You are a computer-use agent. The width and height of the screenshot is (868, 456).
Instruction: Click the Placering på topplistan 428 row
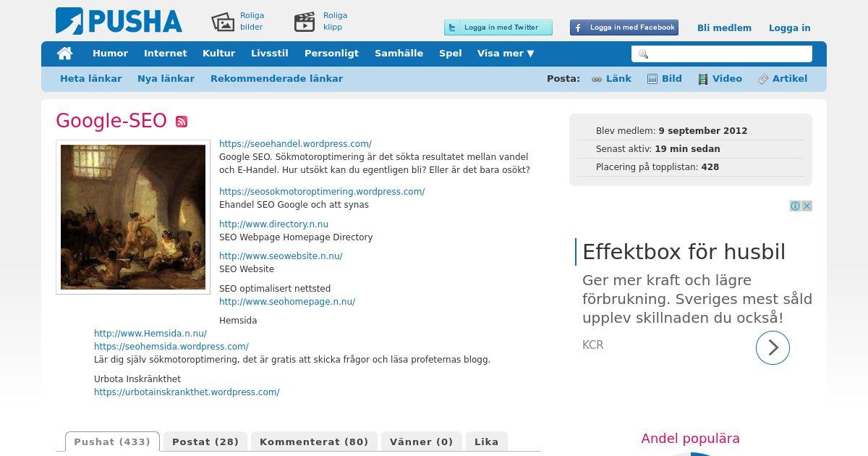point(690,167)
